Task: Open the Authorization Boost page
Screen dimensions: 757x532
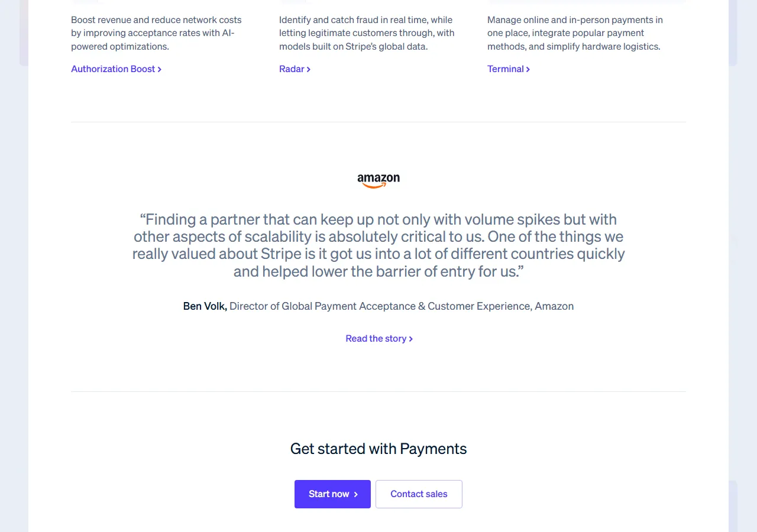Action: [113, 69]
